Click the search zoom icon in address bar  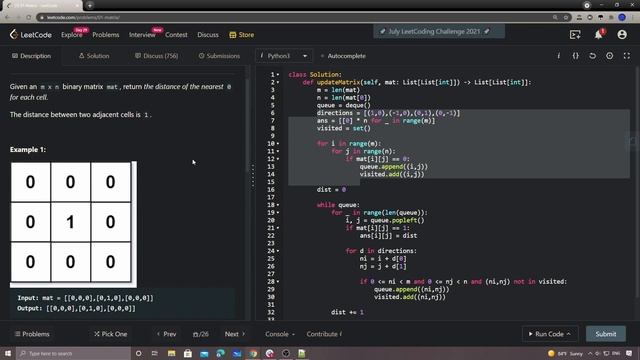555,18
